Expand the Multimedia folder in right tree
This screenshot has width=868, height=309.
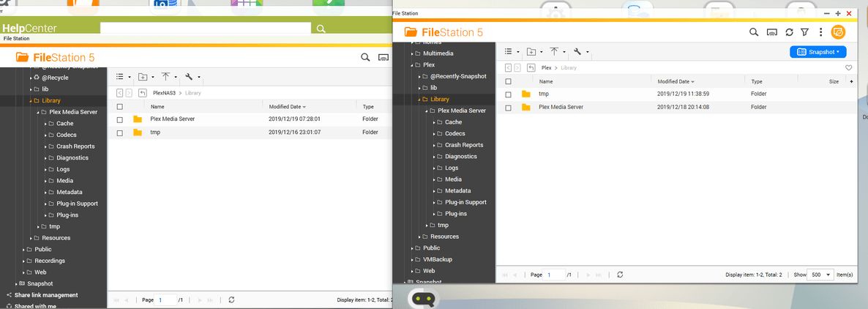[x=413, y=53]
